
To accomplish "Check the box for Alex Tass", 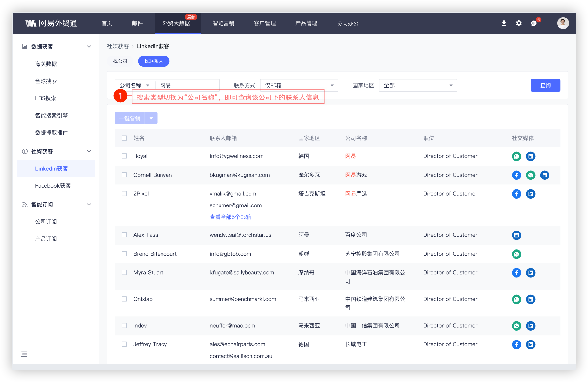I will pos(124,235).
